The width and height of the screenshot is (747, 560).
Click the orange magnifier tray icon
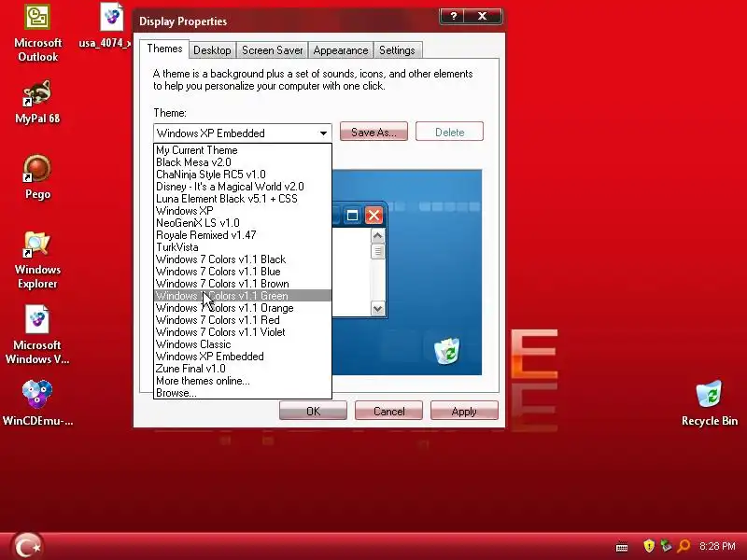(x=684, y=546)
